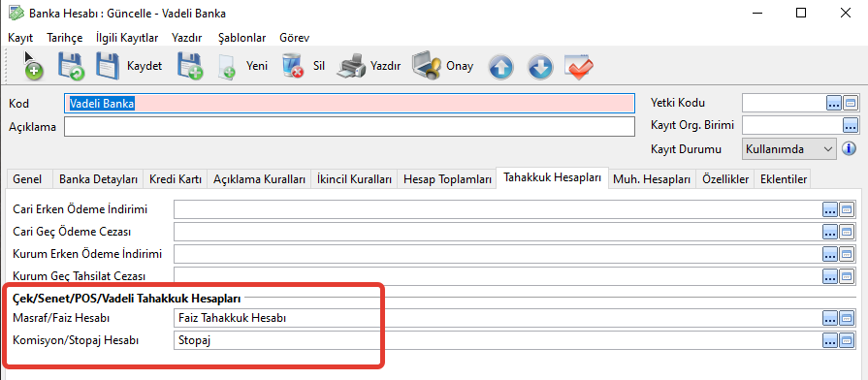
Task: Switch to the Özellikler tab
Action: click(x=725, y=179)
